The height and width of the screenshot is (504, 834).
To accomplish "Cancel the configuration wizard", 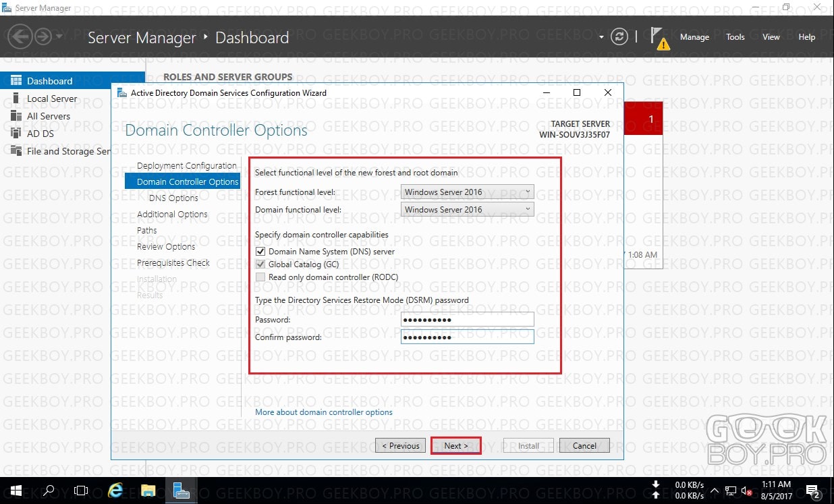I will click(x=584, y=446).
